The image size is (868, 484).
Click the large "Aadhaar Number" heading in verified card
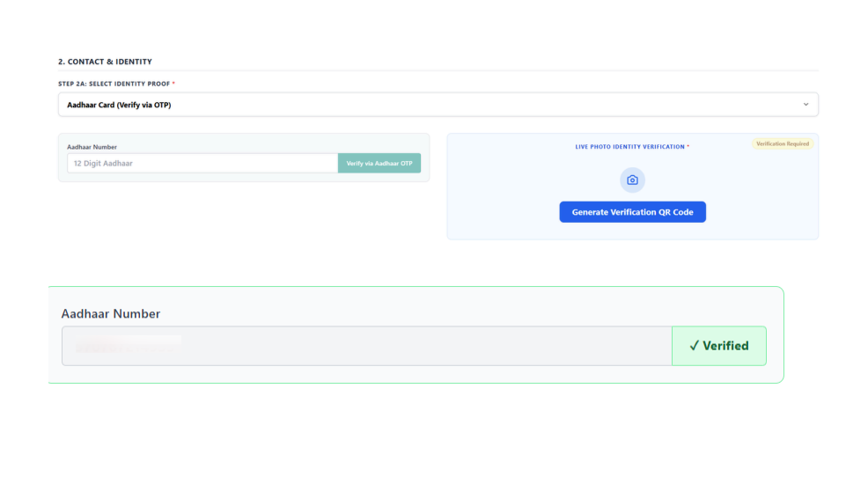coord(110,314)
